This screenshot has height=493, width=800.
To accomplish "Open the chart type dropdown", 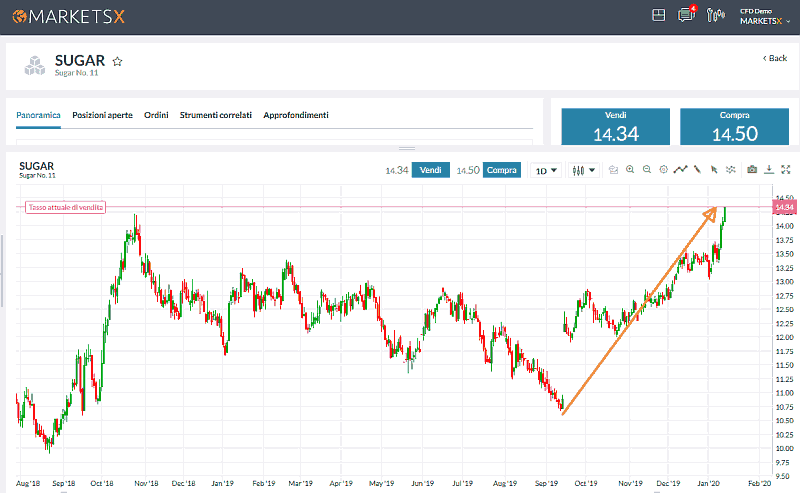I will (584, 170).
